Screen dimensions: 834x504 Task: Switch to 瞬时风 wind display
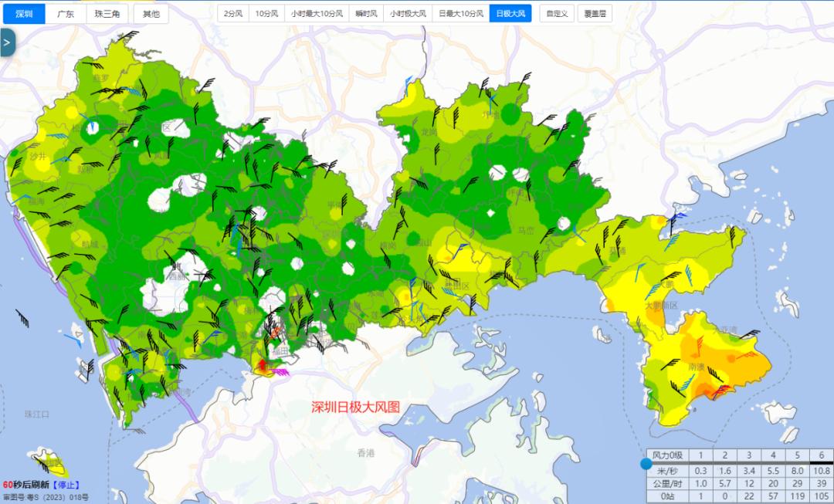click(x=365, y=14)
